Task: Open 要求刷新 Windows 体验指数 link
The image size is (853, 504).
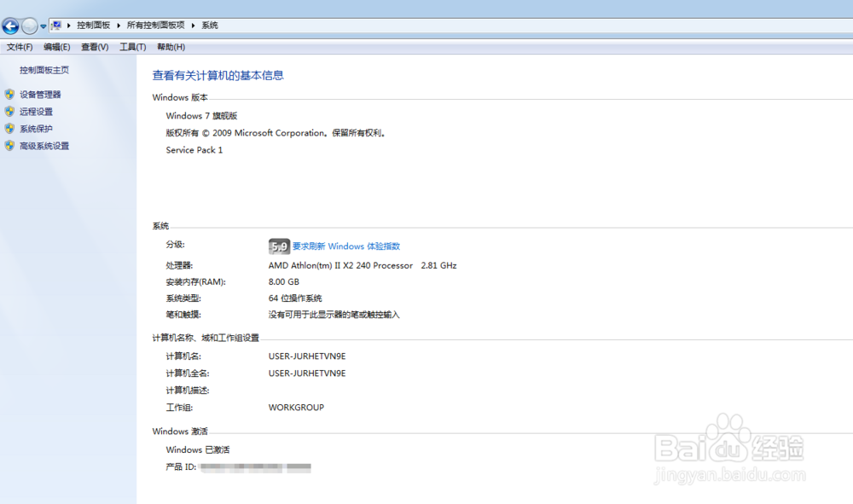Action: tap(346, 246)
